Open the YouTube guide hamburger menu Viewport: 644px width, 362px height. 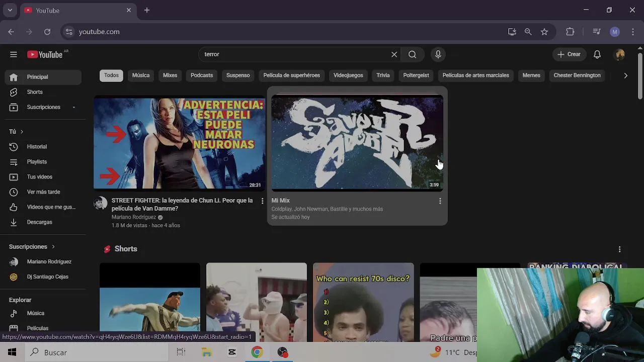[x=14, y=54]
